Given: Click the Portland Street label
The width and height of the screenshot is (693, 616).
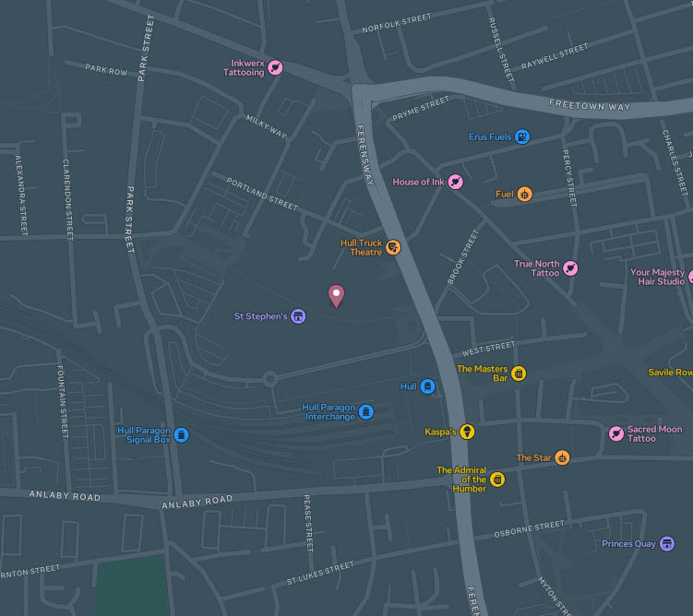Looking at the screenshot, I should pos(262,194).
